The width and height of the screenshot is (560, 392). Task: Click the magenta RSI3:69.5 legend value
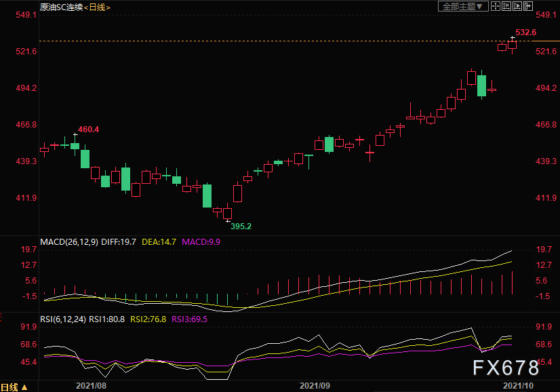pyautogui.click(x=189, y=319)
